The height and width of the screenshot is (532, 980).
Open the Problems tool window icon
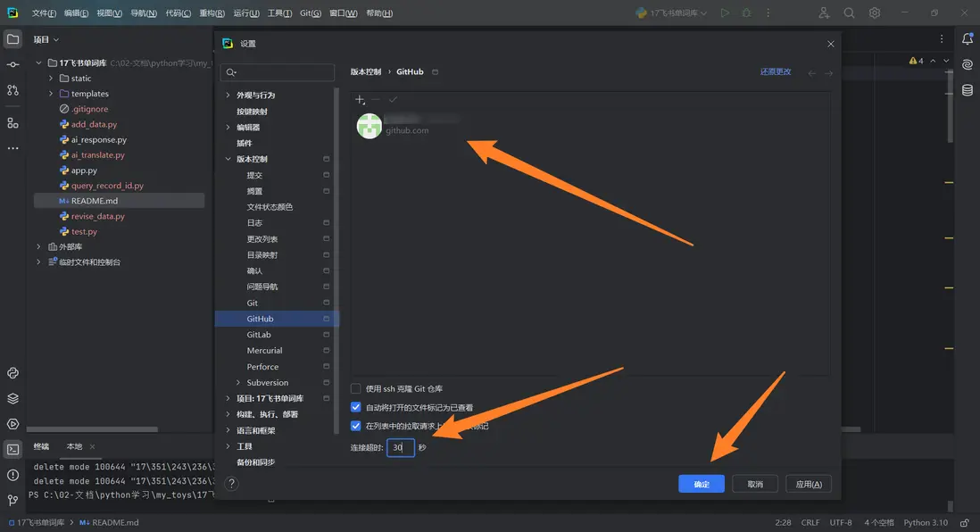(x=12, y=475)
